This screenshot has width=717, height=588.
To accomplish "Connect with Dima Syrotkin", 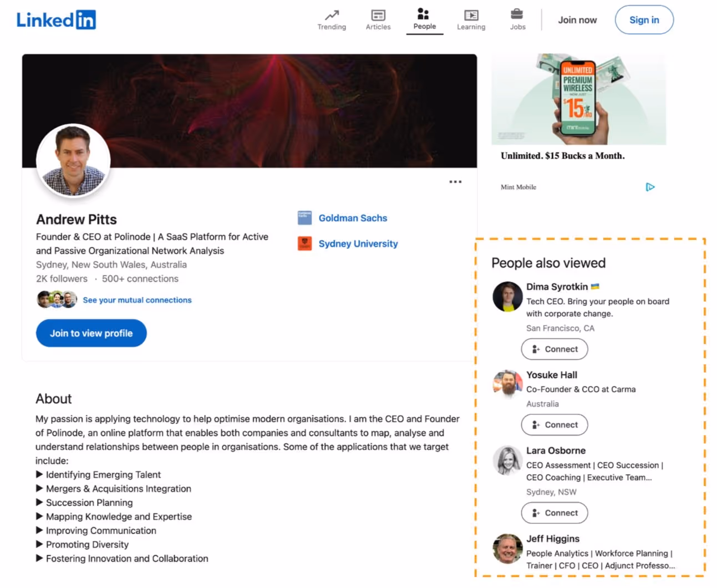I will [555, 349].
